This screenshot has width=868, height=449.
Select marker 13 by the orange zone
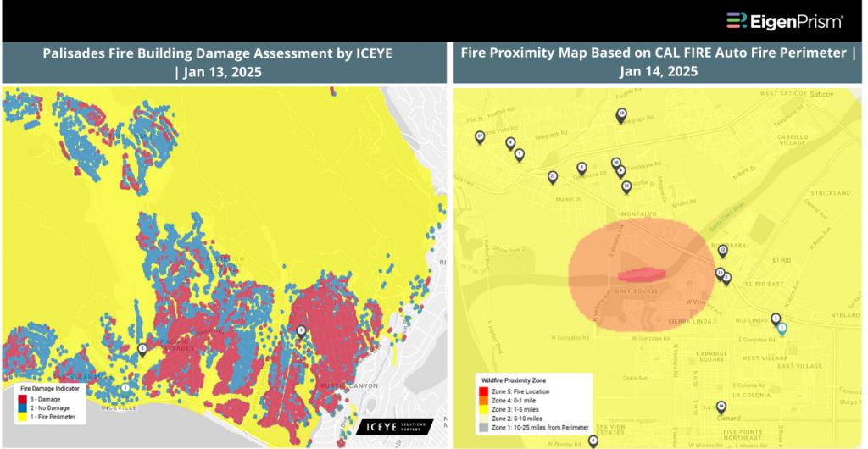coord(720,274)
